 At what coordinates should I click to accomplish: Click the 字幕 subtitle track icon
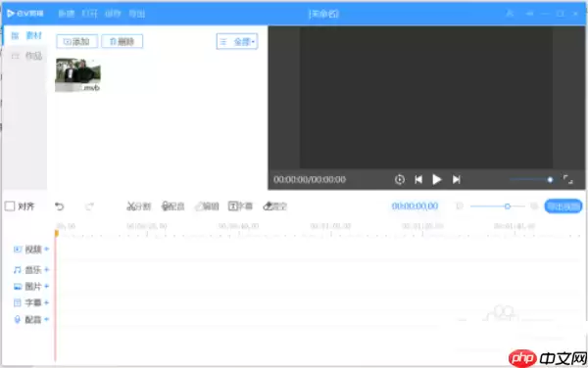(18, 302)
